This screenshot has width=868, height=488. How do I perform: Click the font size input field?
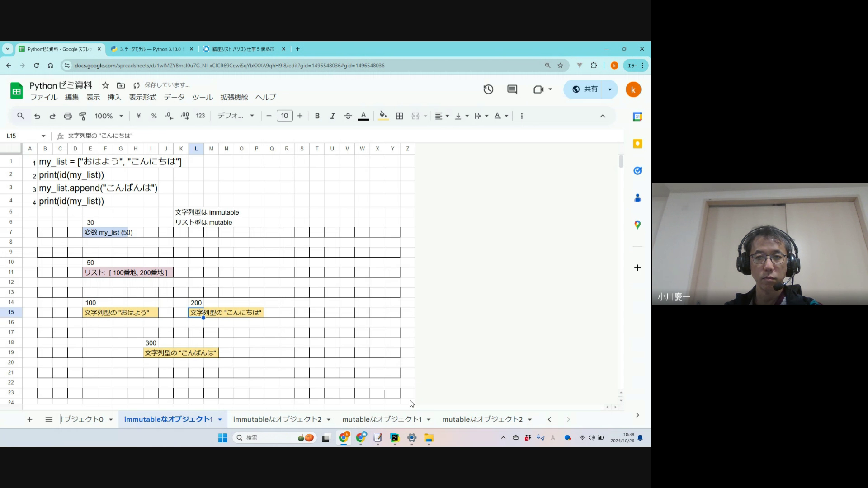[284, 116]
